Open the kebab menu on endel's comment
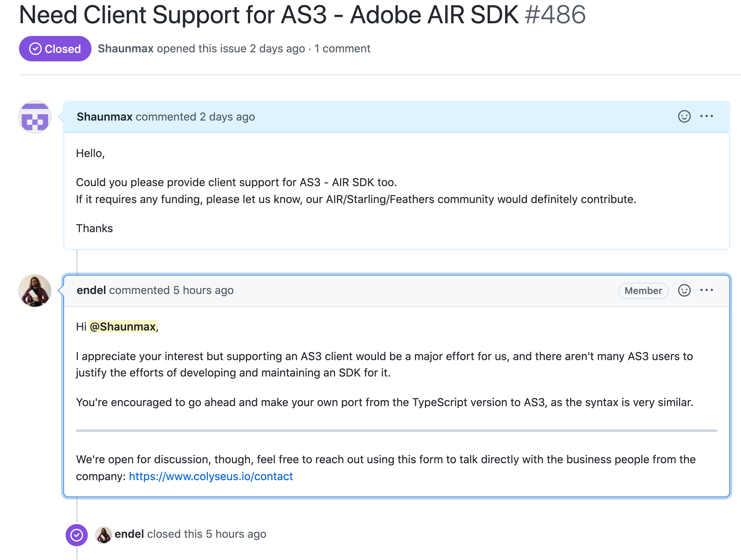Screen dimensions: 741x560 pyautogui.click(x=707, y=290)
